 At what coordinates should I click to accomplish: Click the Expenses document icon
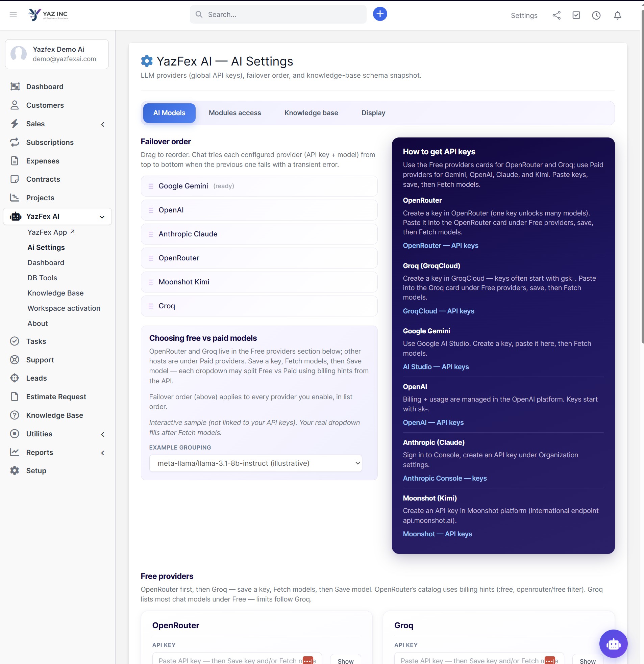15,161
